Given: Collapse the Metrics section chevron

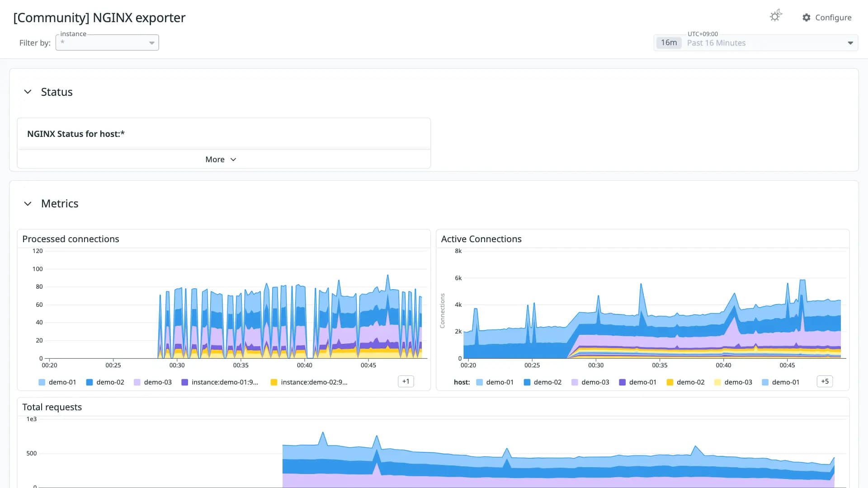Looking at the screenshot, I should (x=28, y=204).
